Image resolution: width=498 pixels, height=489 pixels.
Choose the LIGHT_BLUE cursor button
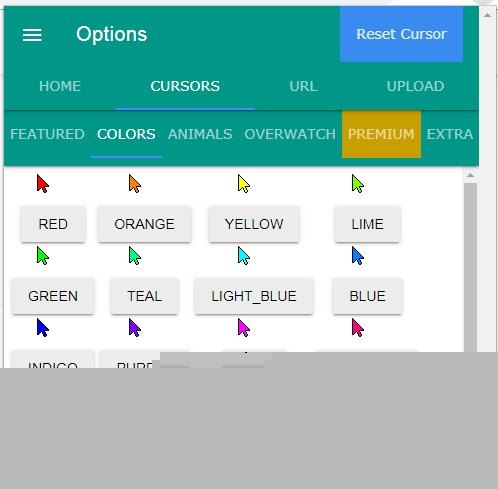click(x=254, y=296)
